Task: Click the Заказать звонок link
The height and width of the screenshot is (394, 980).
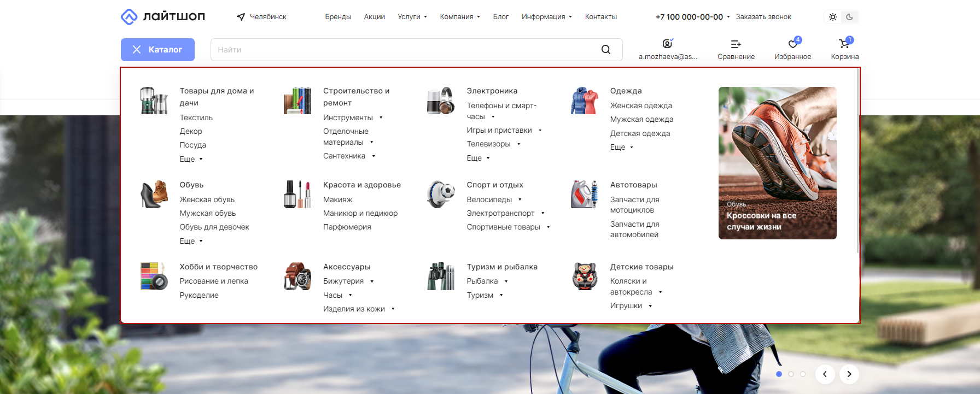Action: pyautogui.click(x=763, y=17)
